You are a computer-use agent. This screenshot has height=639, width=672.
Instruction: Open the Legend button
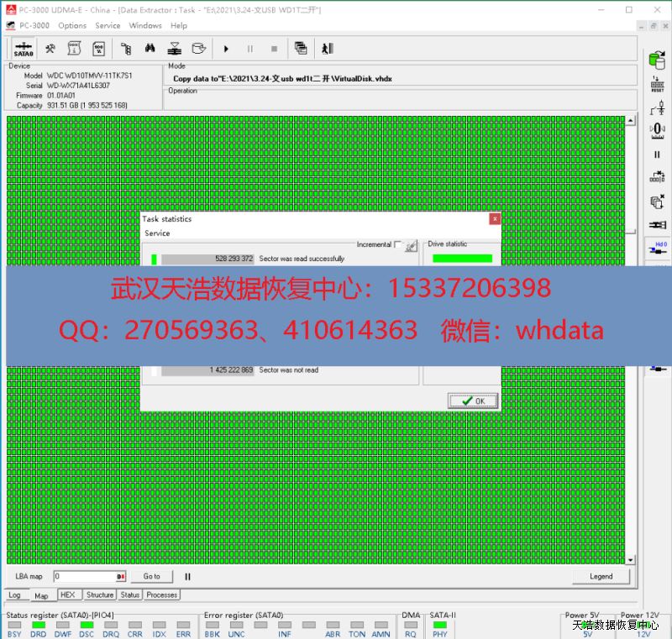coord(601,577)
